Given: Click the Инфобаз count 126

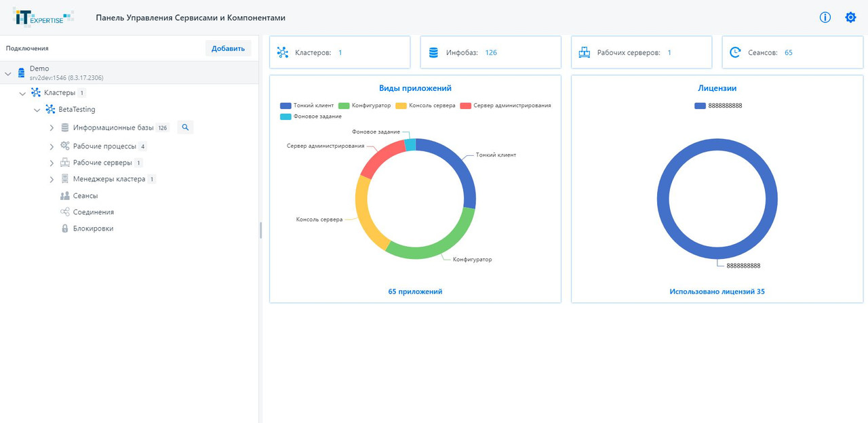Looking at the screenshot, I should (491, 52).
